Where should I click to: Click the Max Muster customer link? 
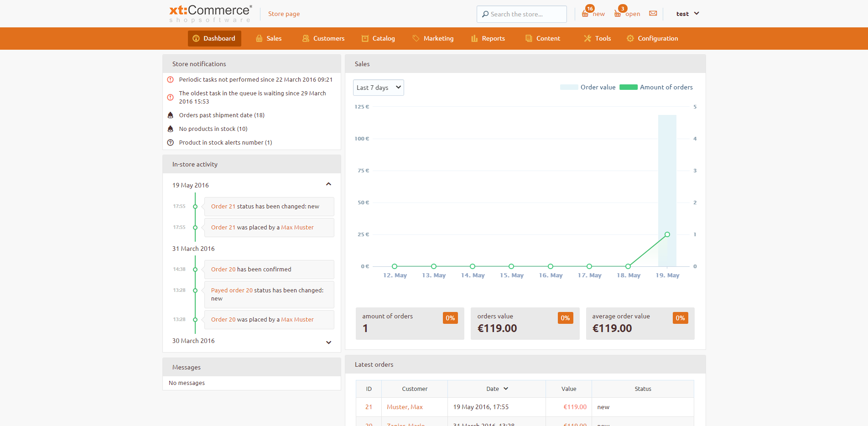tap(297, 227)
